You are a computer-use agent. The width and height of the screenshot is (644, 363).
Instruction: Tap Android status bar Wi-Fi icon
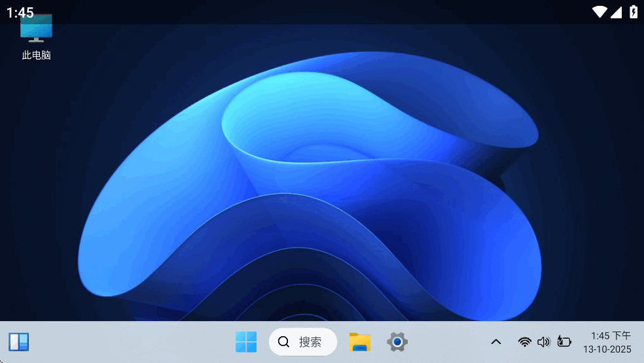pyautogui.click(x=599, y=12)
